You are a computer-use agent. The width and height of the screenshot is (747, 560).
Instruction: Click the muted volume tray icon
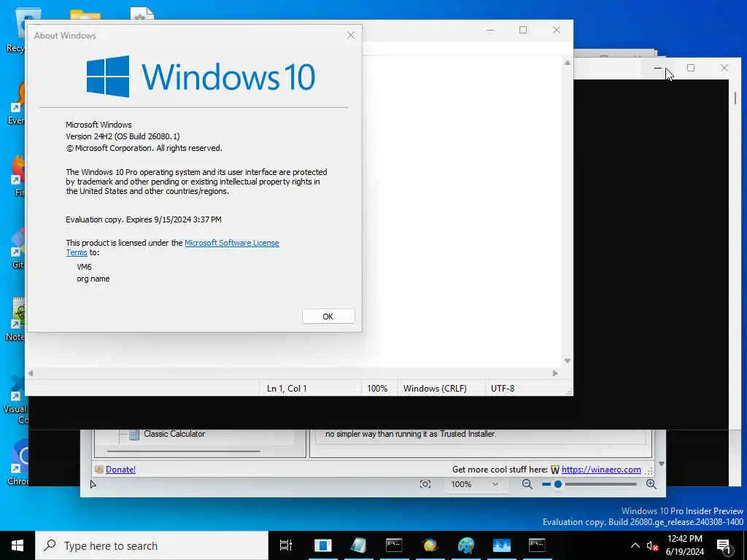[x=652, y=546]
